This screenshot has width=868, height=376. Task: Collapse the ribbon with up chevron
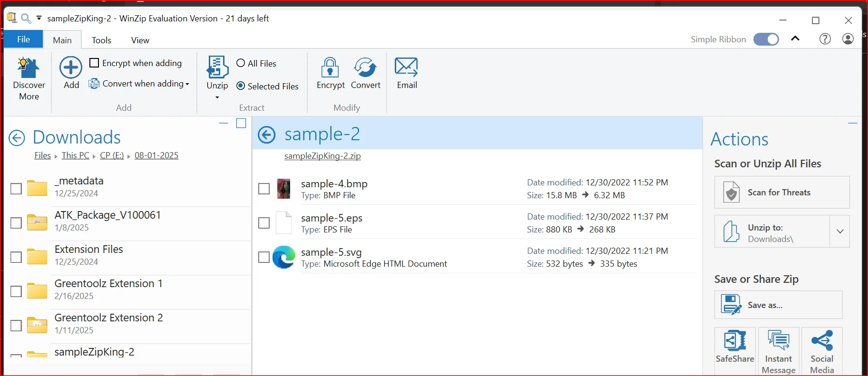point(795,39)
